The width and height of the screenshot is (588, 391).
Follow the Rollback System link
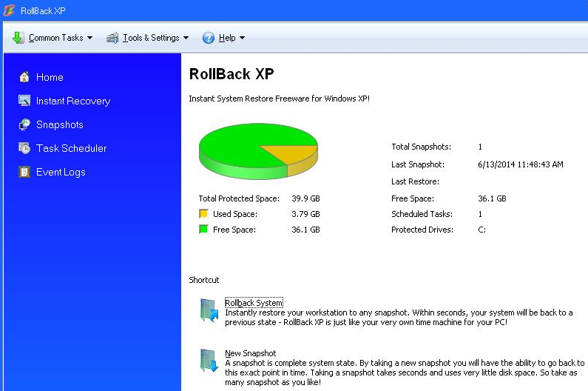(254, 303)
